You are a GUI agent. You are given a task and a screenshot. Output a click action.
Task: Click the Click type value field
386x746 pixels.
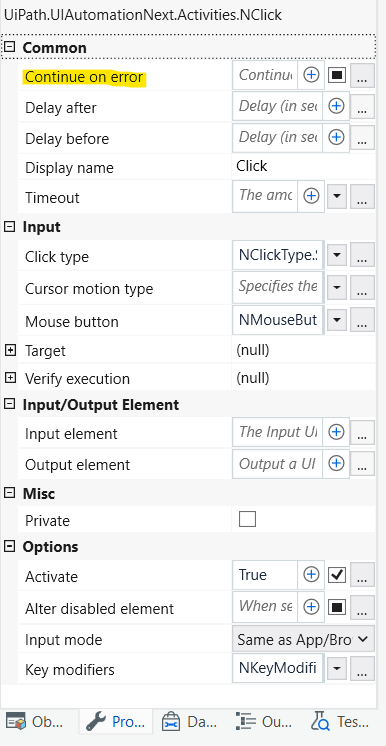[277, 255]
